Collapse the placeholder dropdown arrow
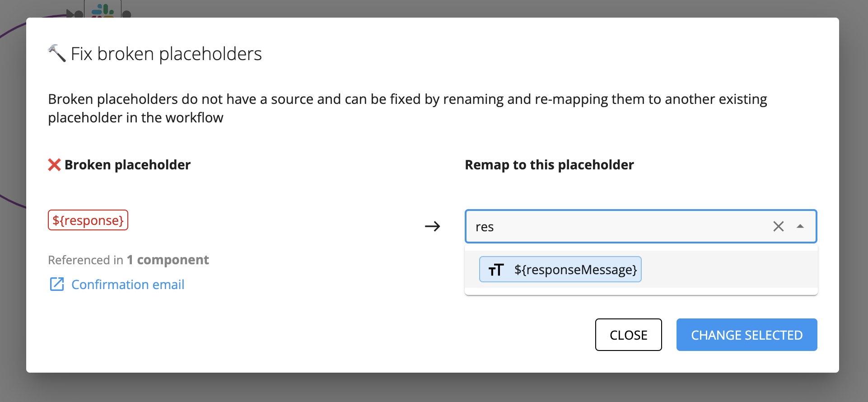Viewport: 868px width, 402px height. pos(800,226)
